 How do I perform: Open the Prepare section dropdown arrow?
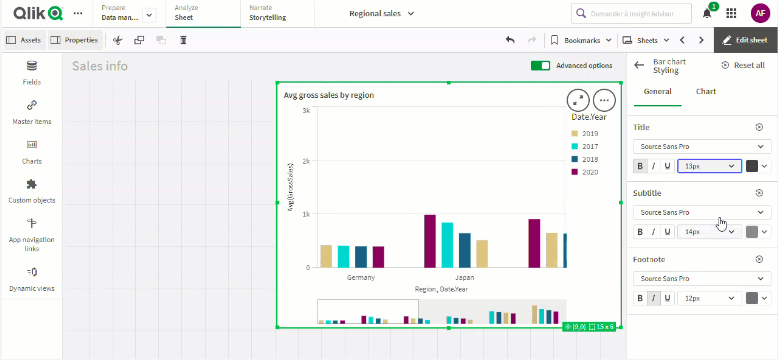[x=149, y=15]
